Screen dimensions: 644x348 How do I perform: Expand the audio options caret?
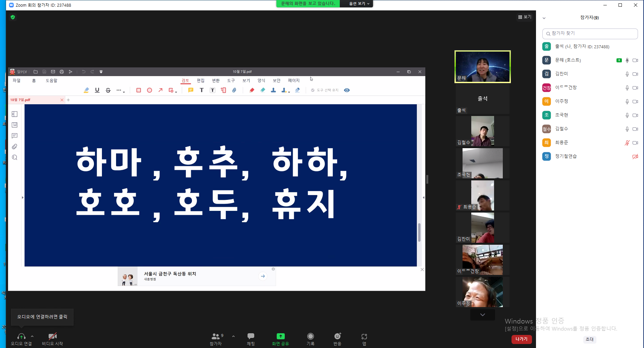[x=32, y=336]
